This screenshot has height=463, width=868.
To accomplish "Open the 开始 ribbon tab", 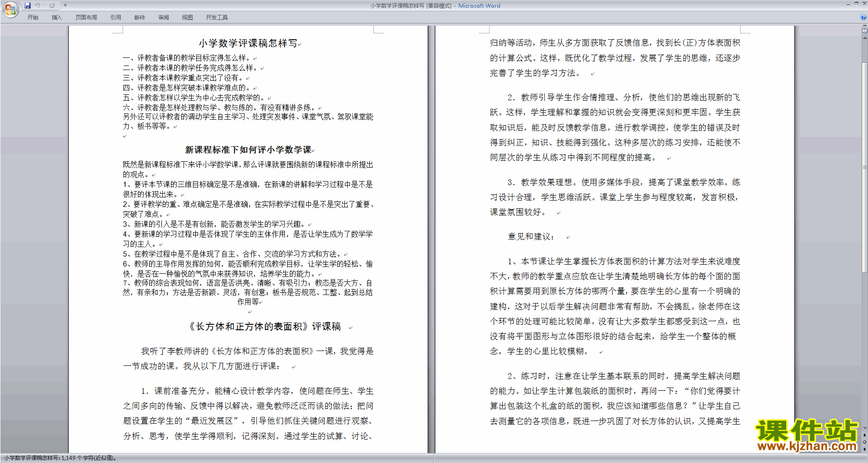I will coord(33,17).
